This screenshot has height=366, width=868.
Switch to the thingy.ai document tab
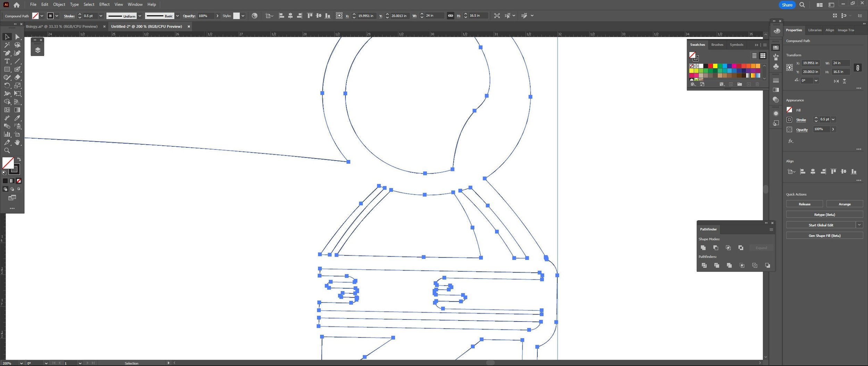pyautogui.click(x=62, y=26)
